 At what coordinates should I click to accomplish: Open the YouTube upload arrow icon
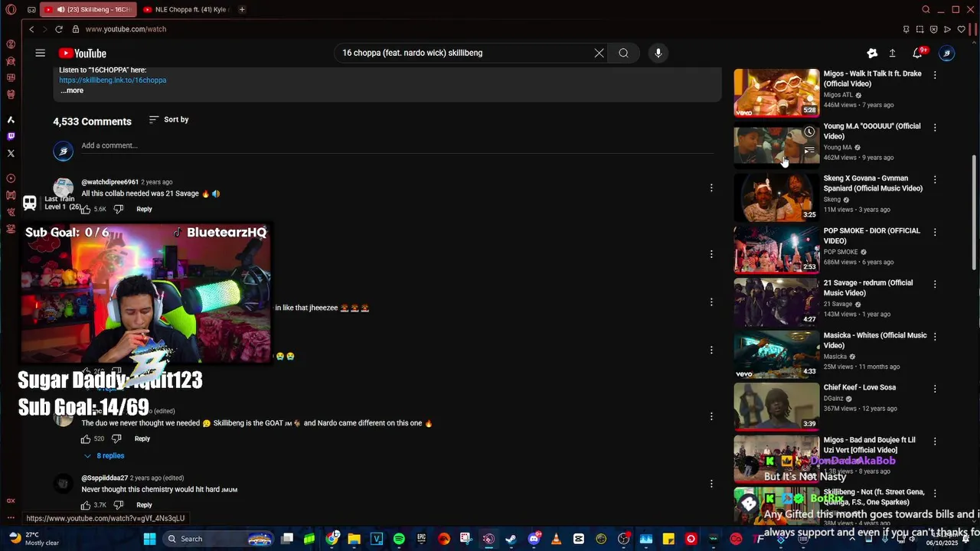892,53
